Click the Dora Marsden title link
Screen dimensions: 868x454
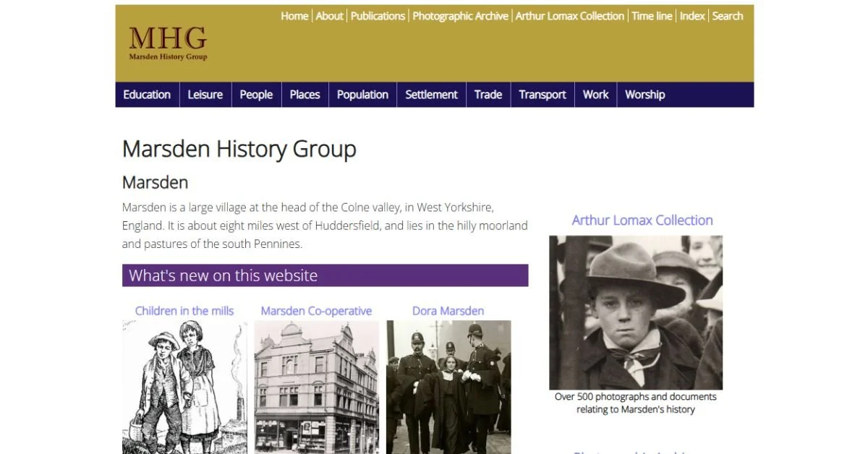448,311
